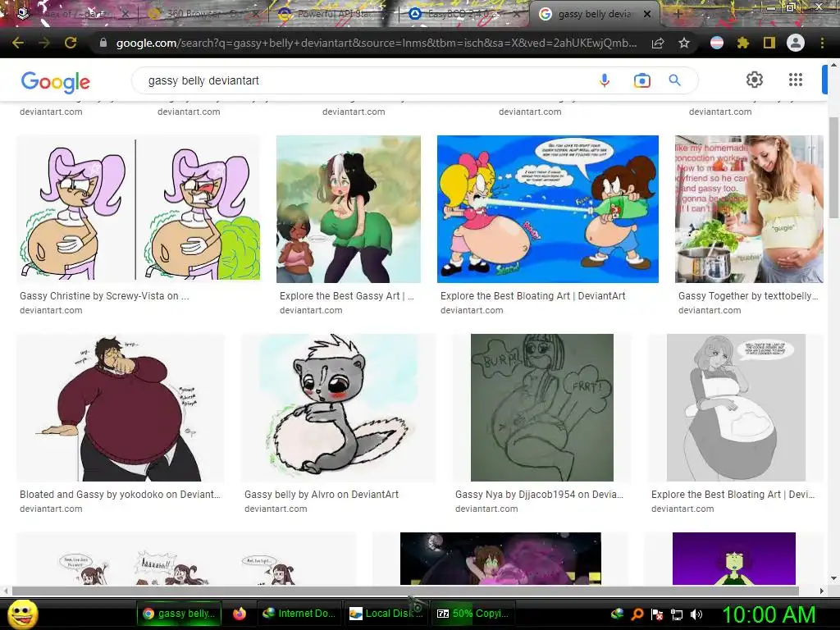Click 'Gassy Together by texttobelly' title
The height and width of the screenshot is (630, 840).
click(x=748, y=295)
